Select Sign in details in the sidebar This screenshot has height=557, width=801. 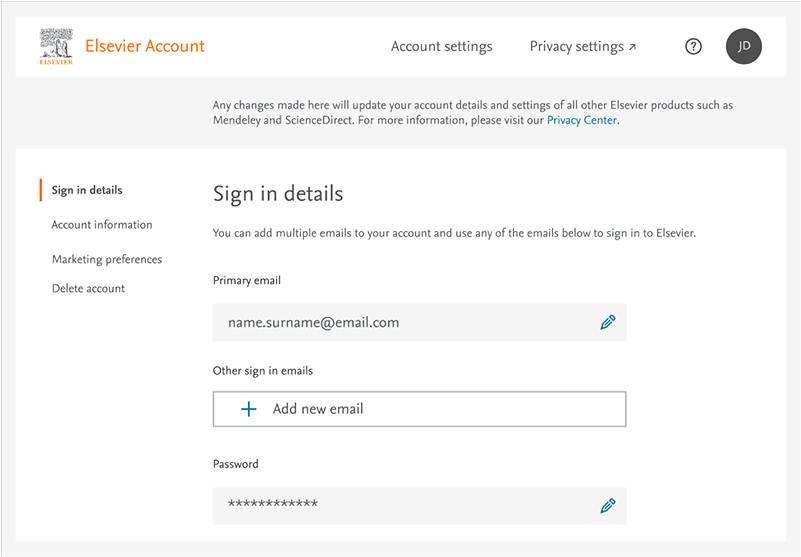click(87, 190)
